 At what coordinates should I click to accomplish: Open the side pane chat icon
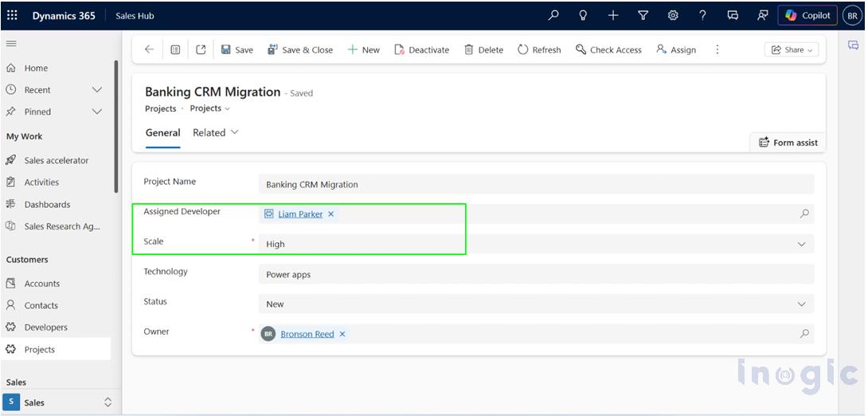(x=853, y=45)
